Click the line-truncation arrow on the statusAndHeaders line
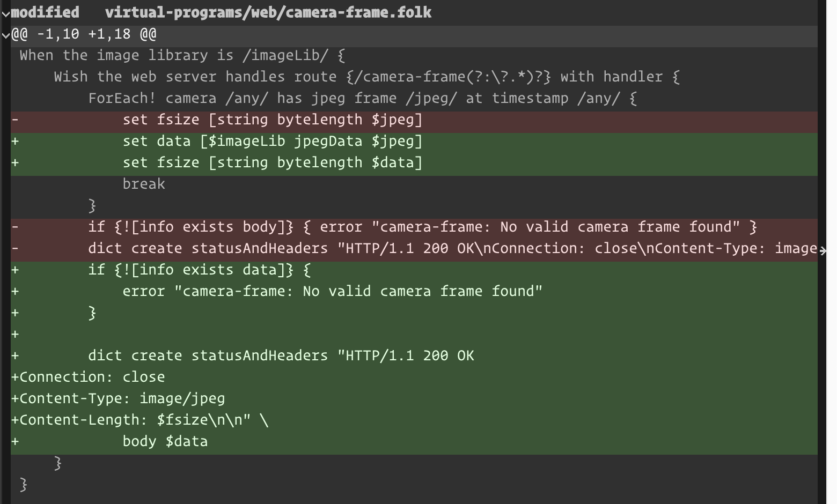The height and width of the screenshot is (504, 837). tap(823, 249)
